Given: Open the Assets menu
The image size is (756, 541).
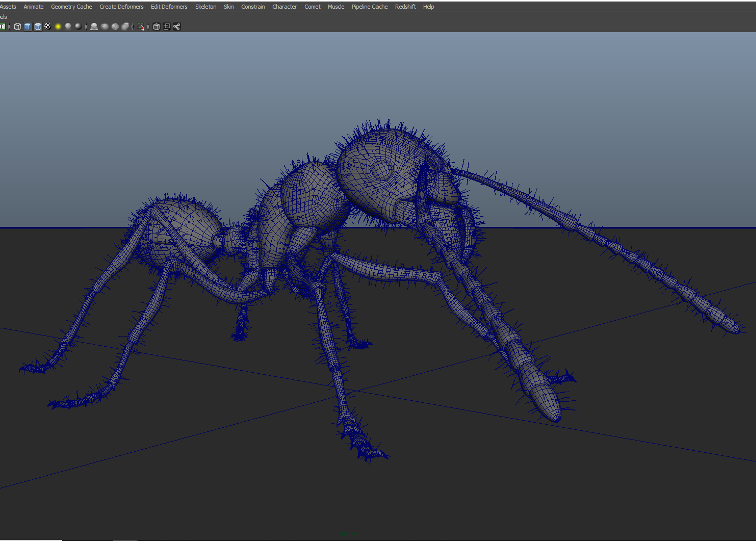Looking at the screenshot, I should click(8, 7).
